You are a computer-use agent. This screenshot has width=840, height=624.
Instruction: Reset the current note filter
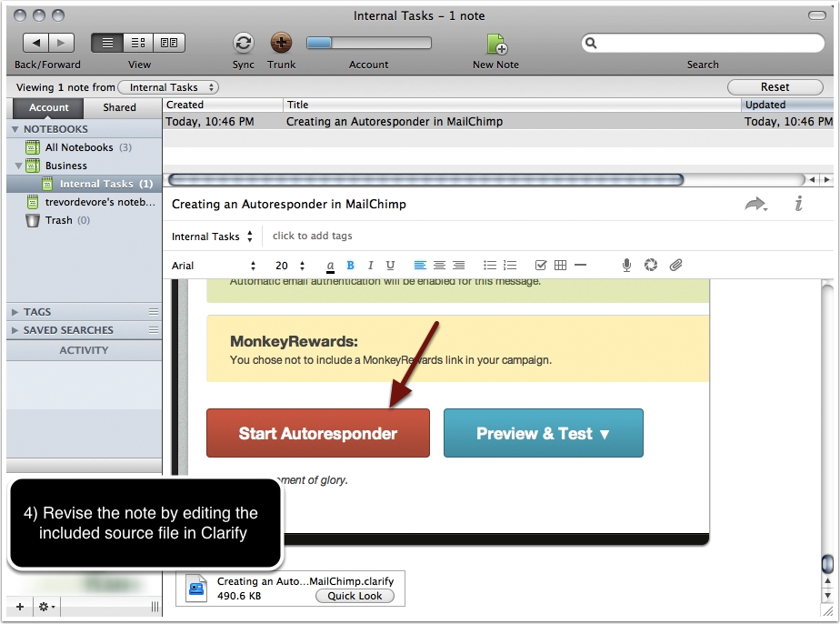coord(775,86)
